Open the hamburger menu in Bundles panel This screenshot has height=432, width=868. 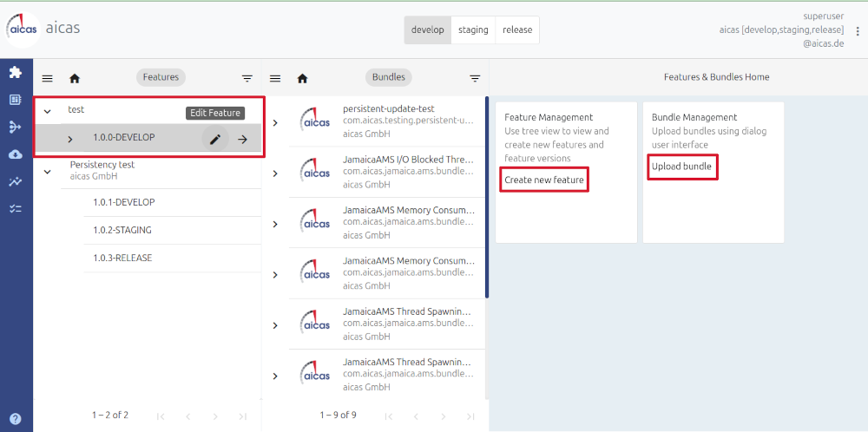(275, 78)
